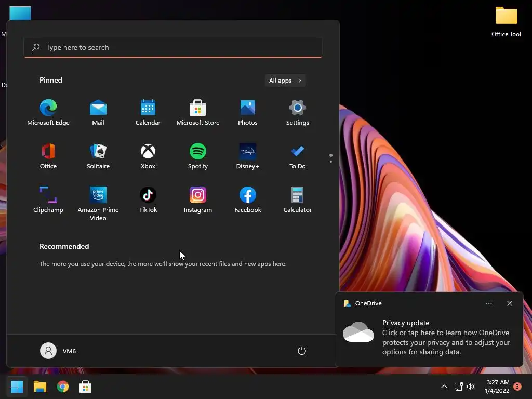Select the search magnifier icon
This screenshot has width=532, height=399.
click(36, 47)
